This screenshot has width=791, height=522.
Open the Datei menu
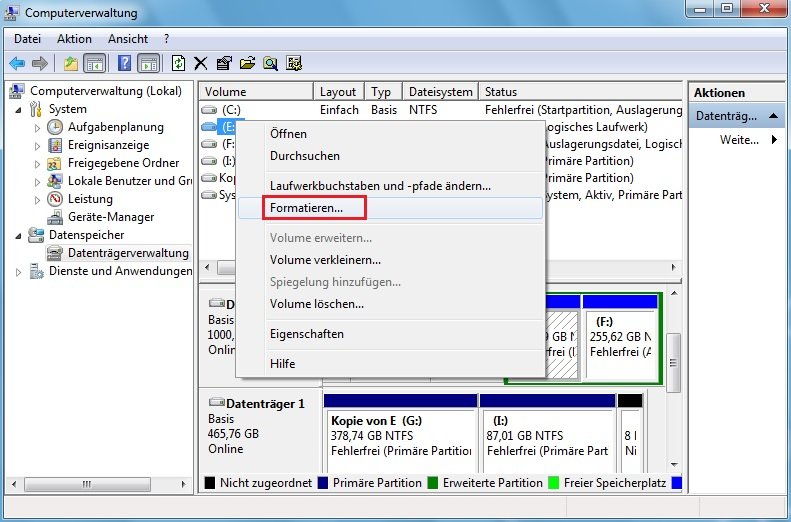(27, 39)
